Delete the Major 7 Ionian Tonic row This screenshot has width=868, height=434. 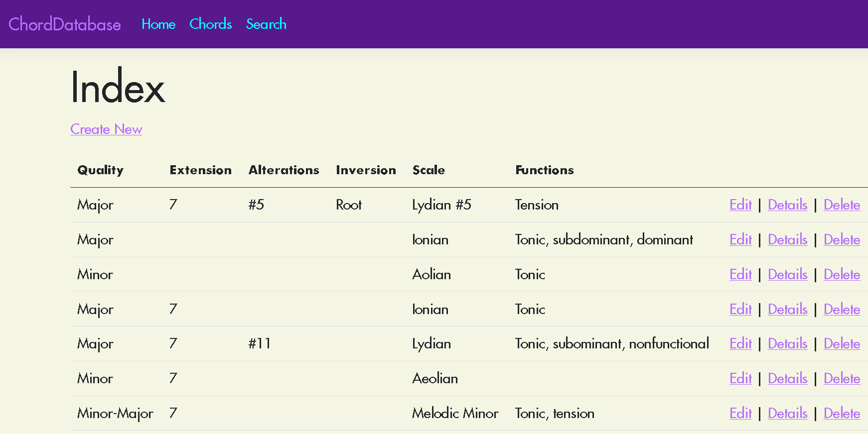click(842, 309)
